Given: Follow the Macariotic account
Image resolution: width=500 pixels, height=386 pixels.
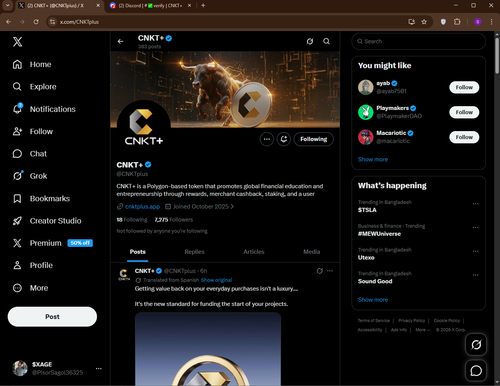Looking at the screenshot, I should (464, 137).
